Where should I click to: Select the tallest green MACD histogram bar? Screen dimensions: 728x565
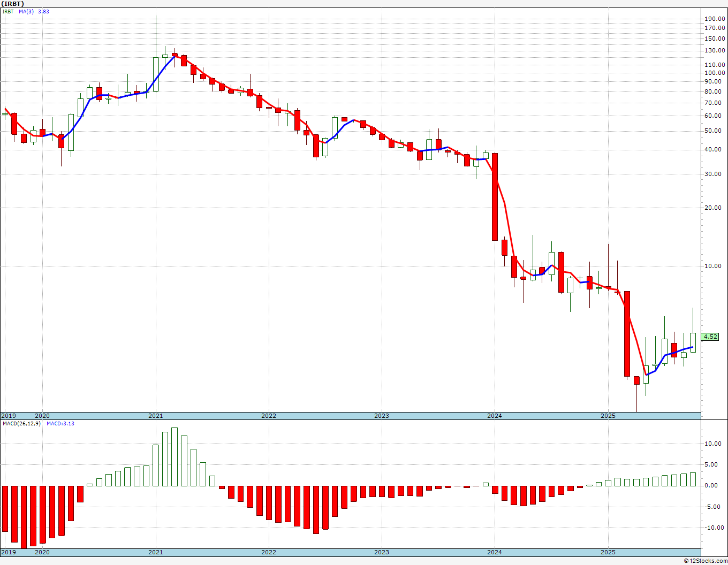[175, 457]
